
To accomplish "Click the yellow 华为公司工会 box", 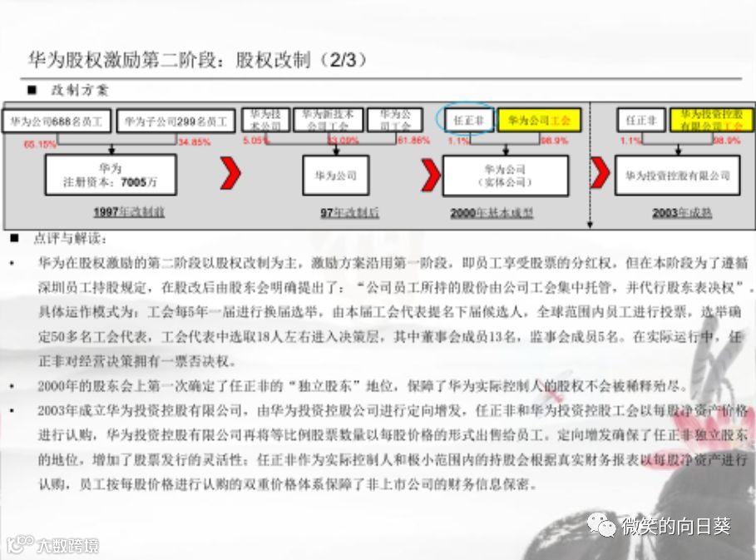I will pos(539,120).
